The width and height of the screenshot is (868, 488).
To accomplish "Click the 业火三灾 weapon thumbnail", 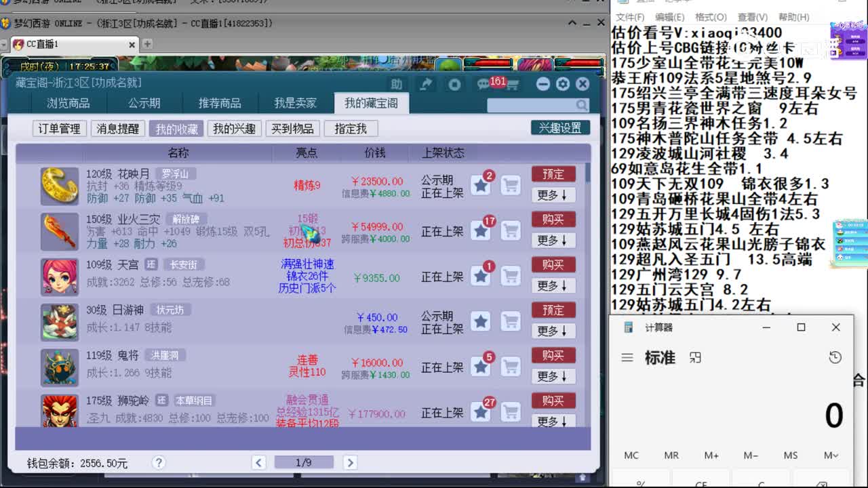I will (60, 231).
